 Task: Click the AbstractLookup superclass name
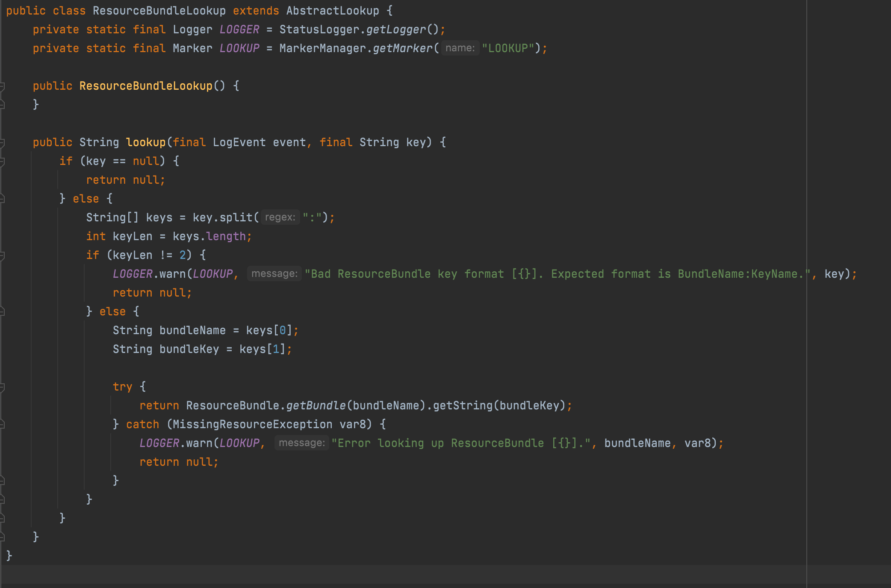332,11
